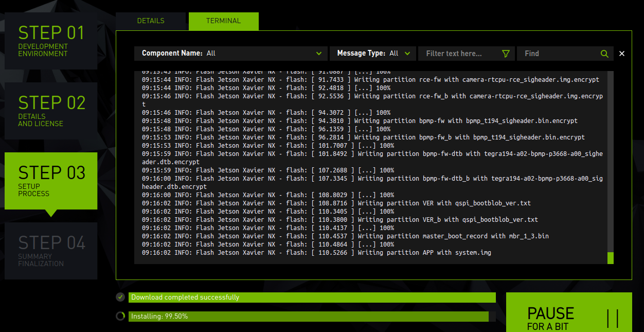Select STEP 04 Summary Finalization

tap(51, 251)
